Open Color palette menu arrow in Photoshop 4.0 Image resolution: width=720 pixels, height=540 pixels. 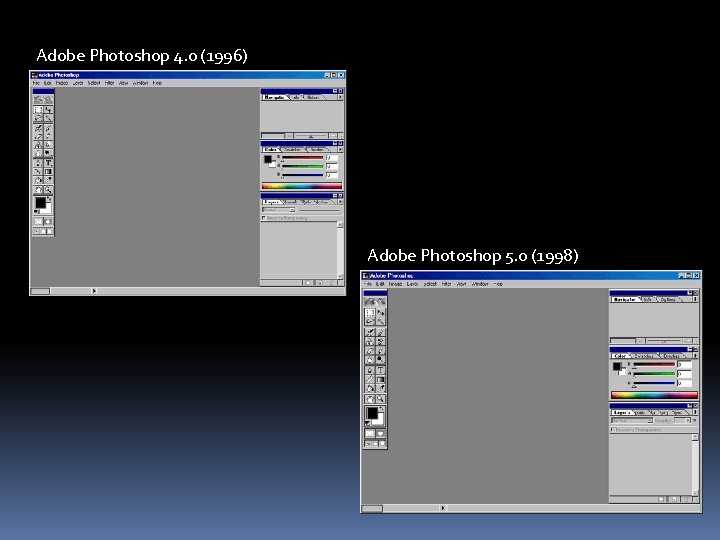(341, 149)
